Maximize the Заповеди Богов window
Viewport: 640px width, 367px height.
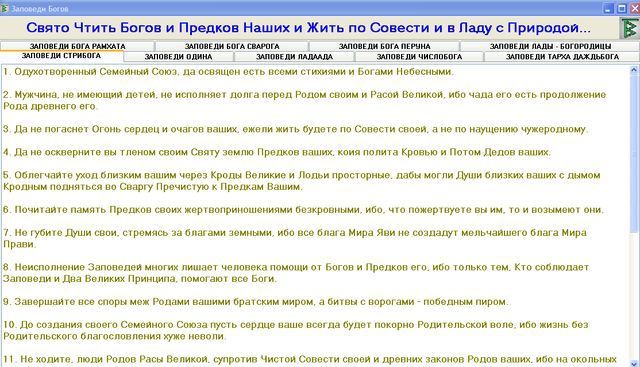(x=622, y=8)
